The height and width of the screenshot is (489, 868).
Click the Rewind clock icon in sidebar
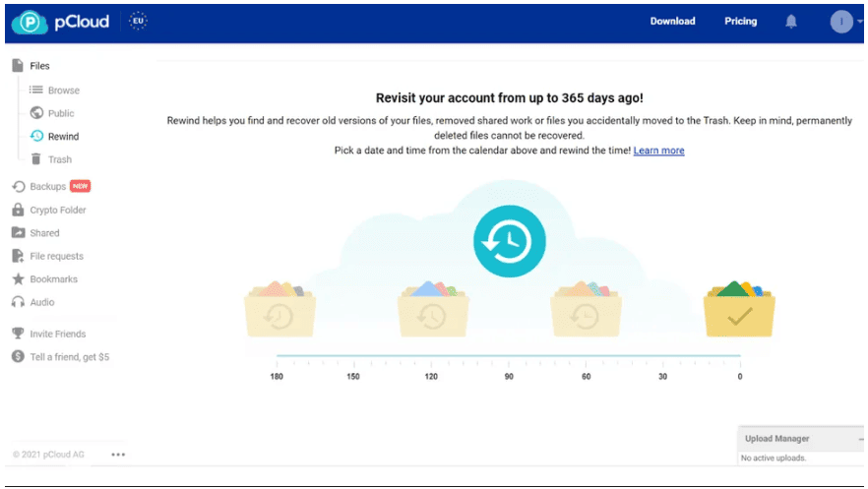36,136
